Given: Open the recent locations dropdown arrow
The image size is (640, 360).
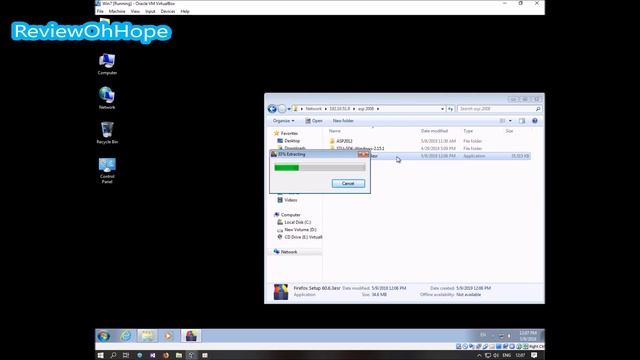Looking at the screenshot, I should [289, 109].
